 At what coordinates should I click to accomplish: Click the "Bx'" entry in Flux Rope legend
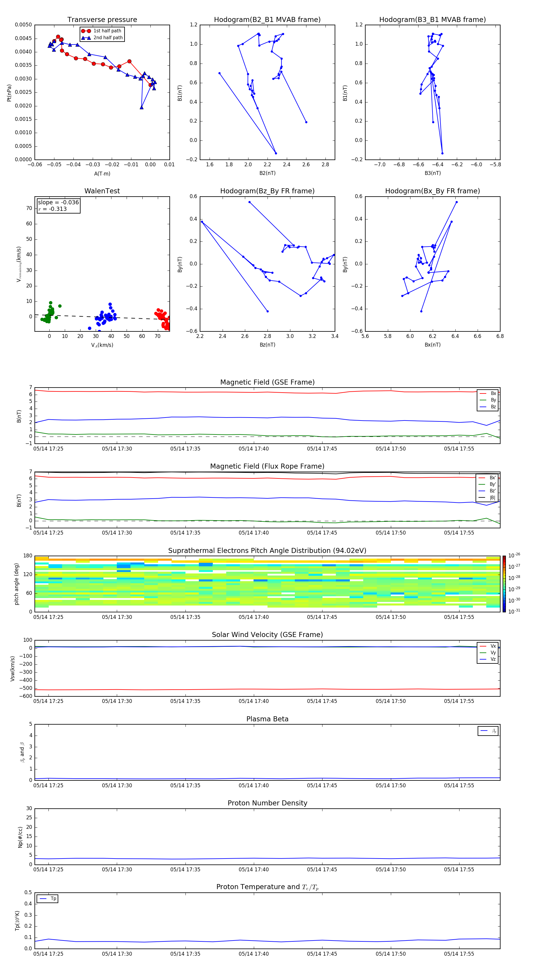point(487,478)
